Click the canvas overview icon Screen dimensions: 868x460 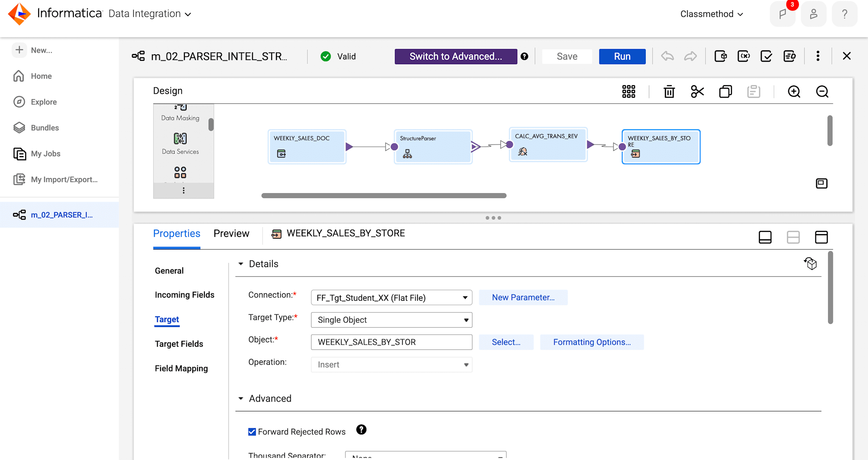pyautogui.click(x=822, y=183)
